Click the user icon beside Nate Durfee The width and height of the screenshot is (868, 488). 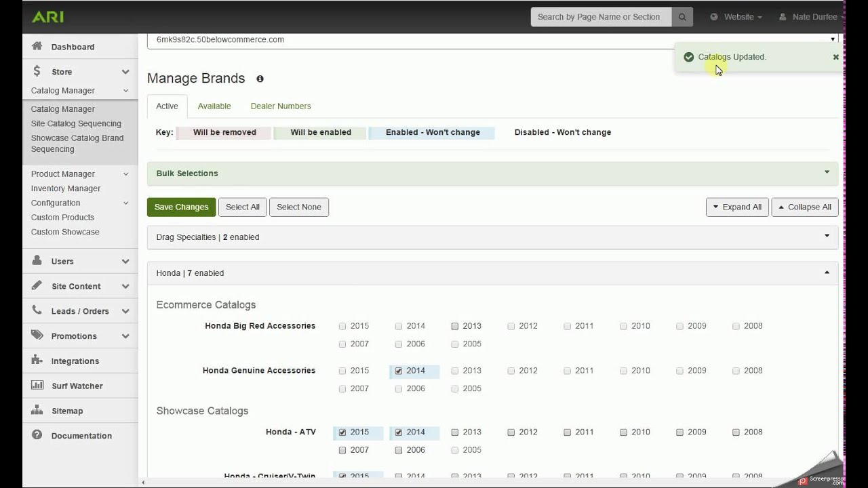(783, 17)
